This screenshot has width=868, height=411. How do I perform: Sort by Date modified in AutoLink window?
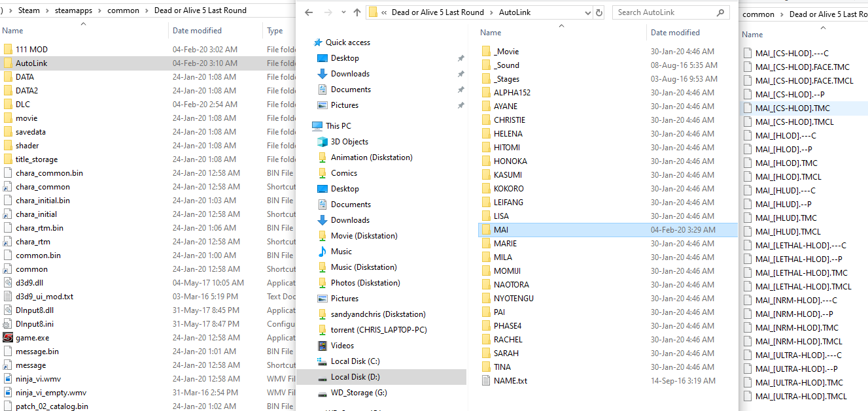[675, 33]
